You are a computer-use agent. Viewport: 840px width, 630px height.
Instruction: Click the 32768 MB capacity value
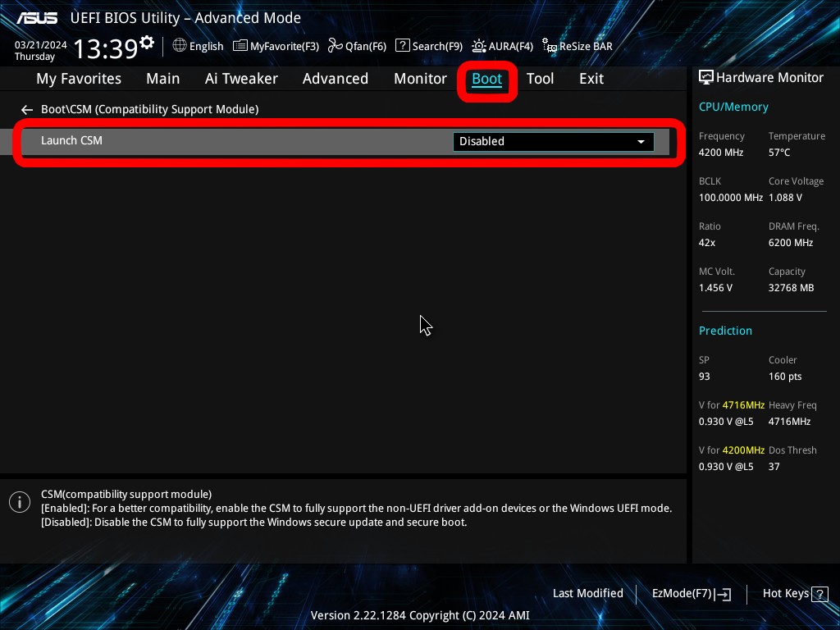[x=792, y=288]
